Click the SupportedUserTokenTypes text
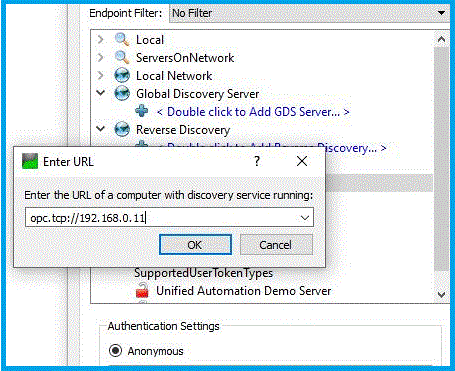The width and height of the screenshot is (455, 371). [203, 273]
